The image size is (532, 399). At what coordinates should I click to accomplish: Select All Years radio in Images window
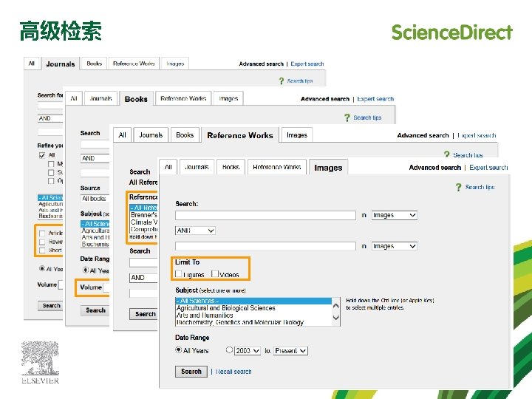tap(179, 349)
